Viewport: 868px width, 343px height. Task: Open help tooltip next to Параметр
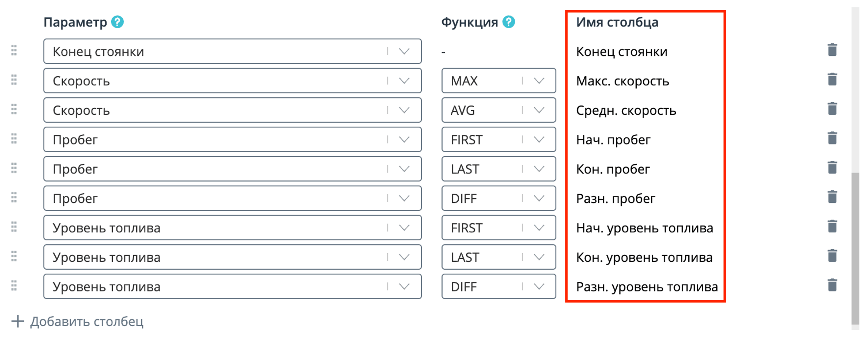click(x=117, y=22)
